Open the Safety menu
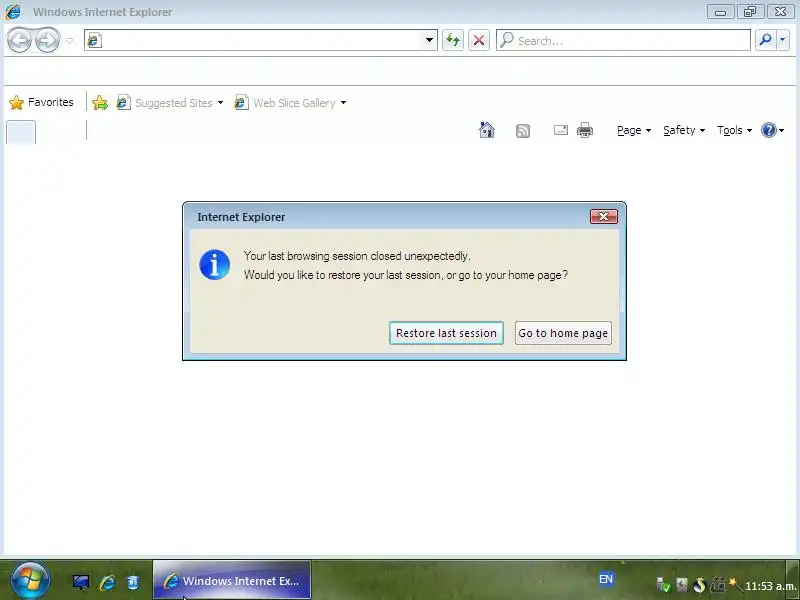Screen dimensions: 800x600 (x=684, y=130)
